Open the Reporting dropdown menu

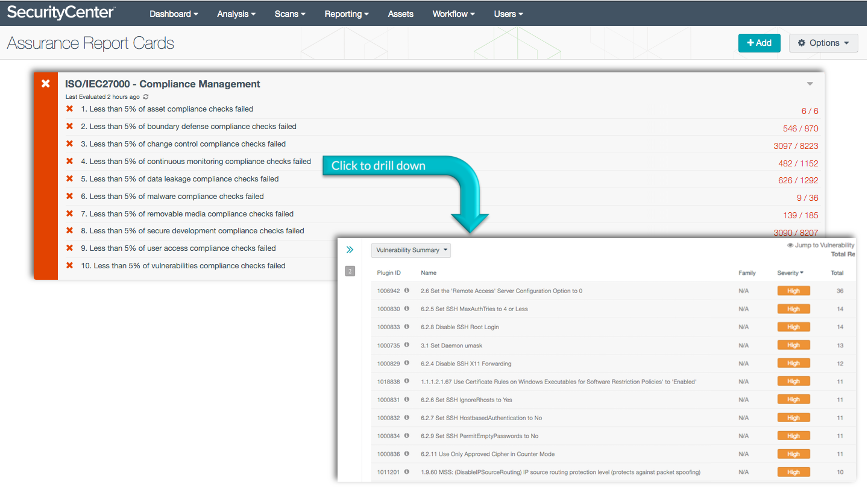[347, 14]
